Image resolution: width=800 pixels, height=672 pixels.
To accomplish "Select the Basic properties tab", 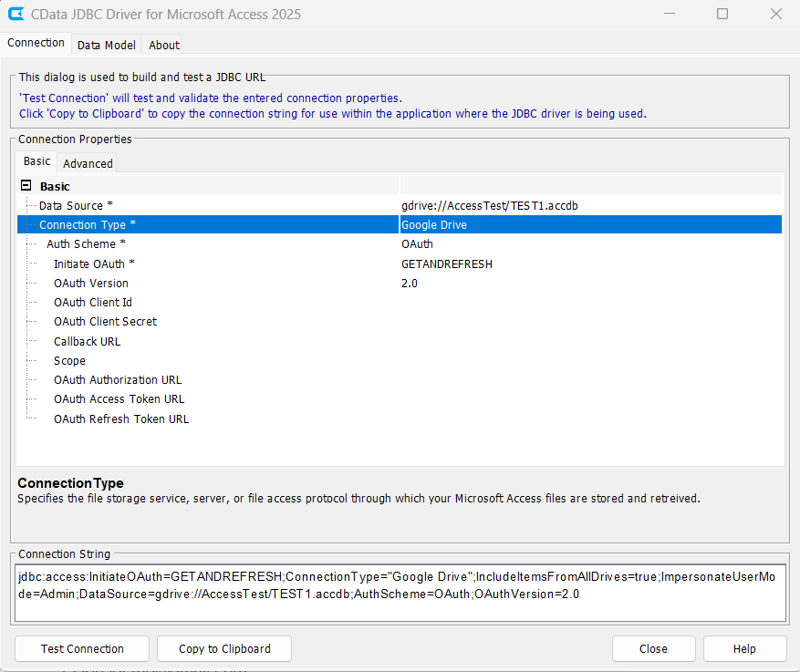I will pos(37,161).
